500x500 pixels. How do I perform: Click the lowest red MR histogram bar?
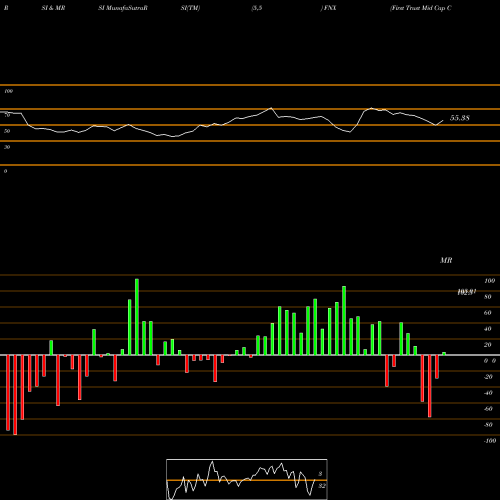(15, 395)
